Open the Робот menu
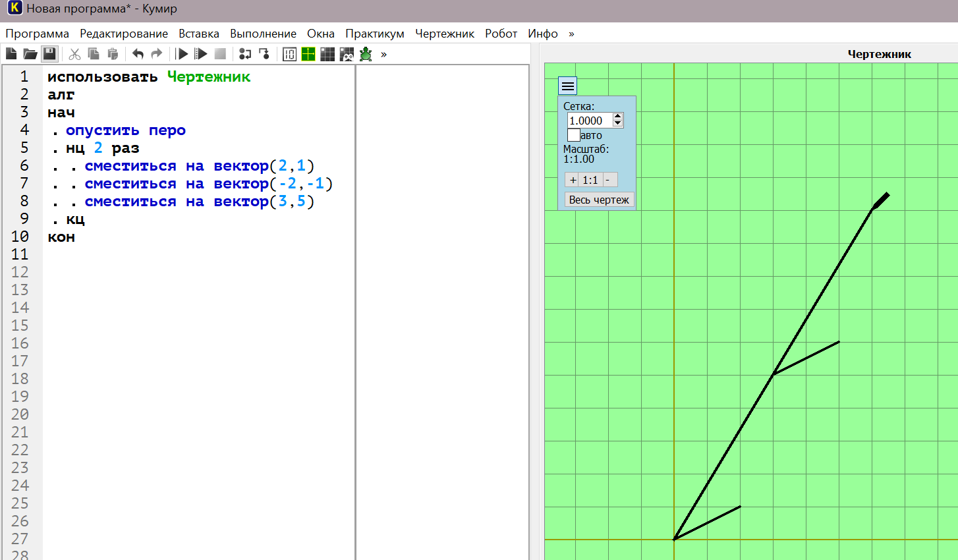Screen dimensions: 958x560 501,34
